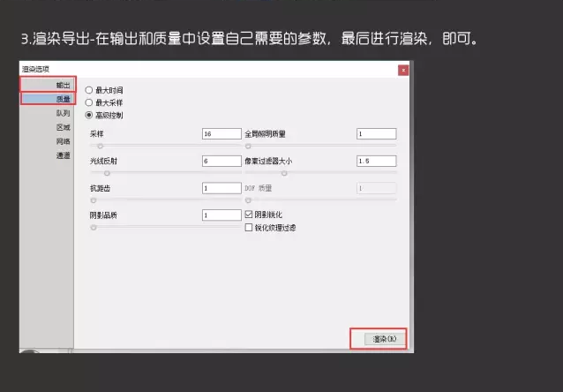Screen dimensions: 563x392
Task: Enable the 锐化纹理过滤 checkbox
Action: click(x=249, y=228)
